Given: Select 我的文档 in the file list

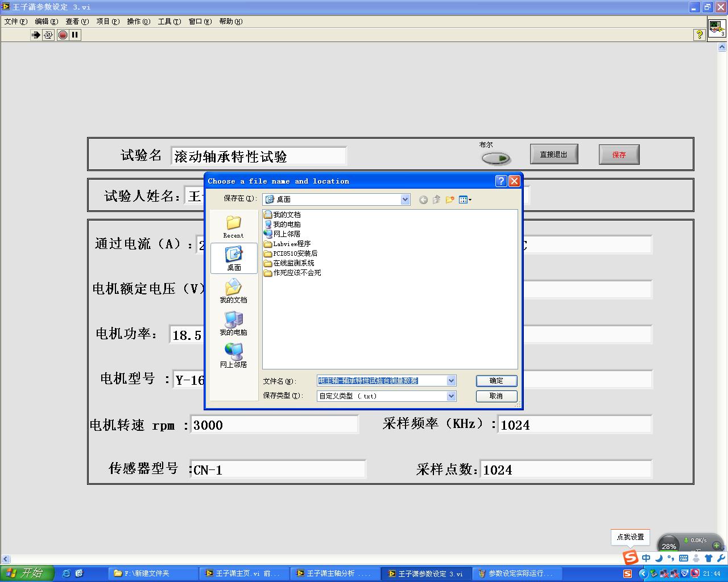Looking at the screenshot, I should pyautogui.click(x=282, y=215).
